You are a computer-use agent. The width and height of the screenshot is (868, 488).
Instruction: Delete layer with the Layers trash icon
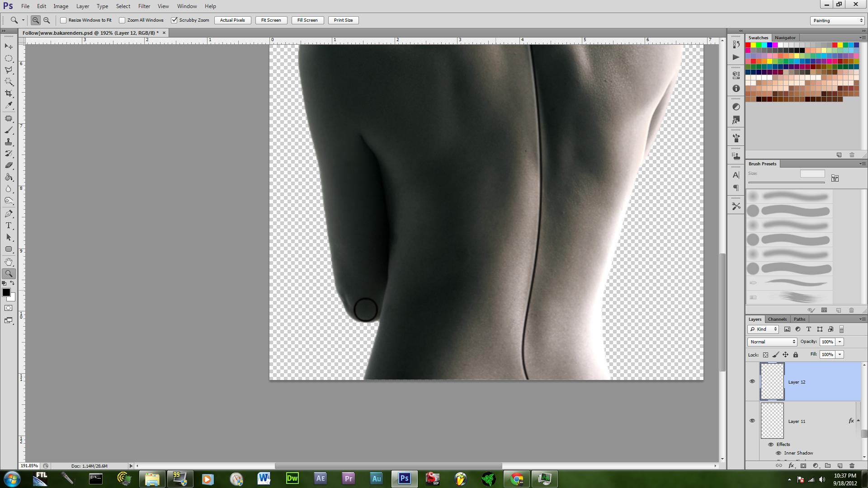click(x=852, y=465)
